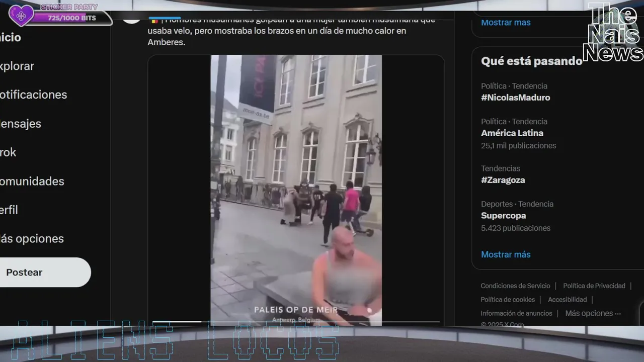Viewport: 644px width, 362px height.
Task: Open Política de cookies link
Action: tap(508, 299)
